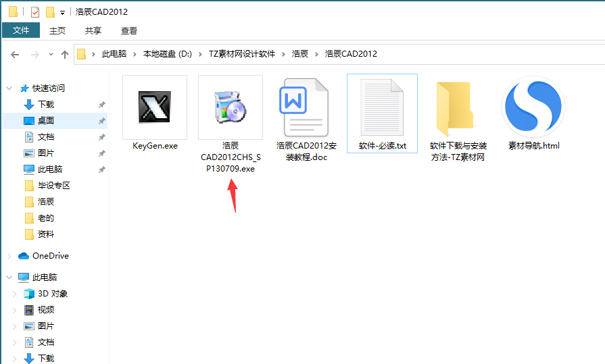This screenshot has width=605, height=364.
Task: Open 3D 对象 under 此电脑
Action: click(x=53, y=294)
